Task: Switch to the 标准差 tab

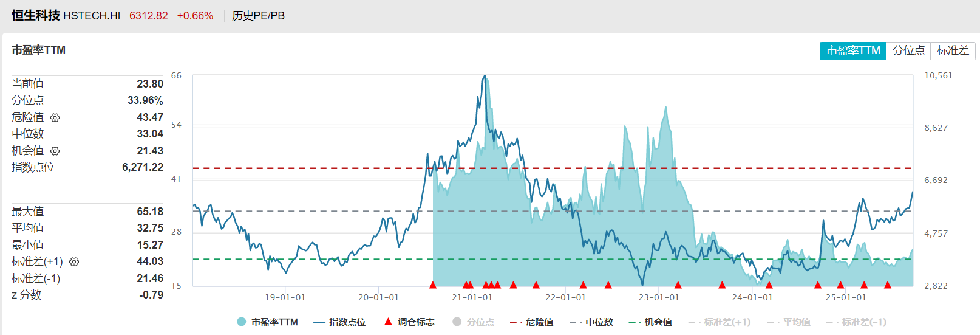Action: pyautogui.click(x=953, y=50)
